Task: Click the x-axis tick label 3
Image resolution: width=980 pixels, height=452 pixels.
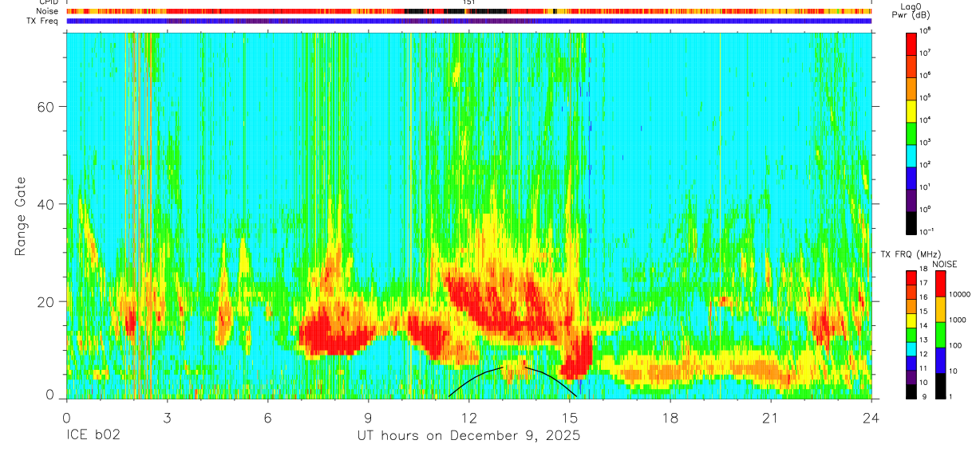Action: click(167, 417)
